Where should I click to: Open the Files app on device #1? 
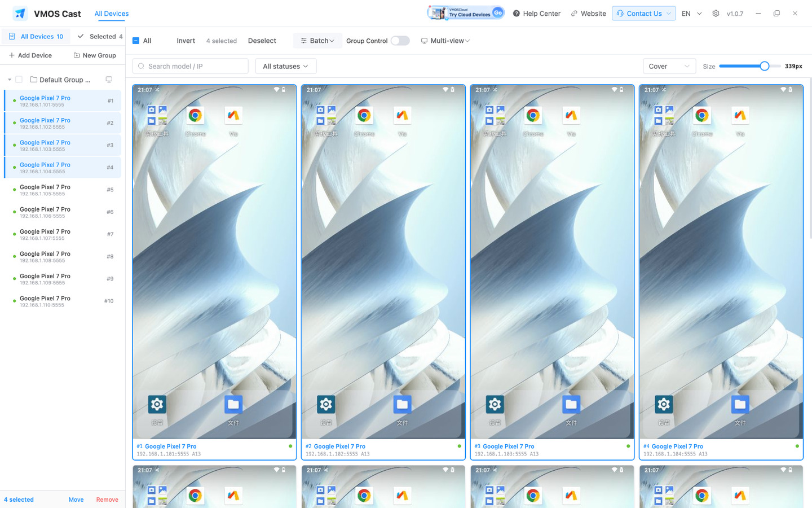point(233,404)
